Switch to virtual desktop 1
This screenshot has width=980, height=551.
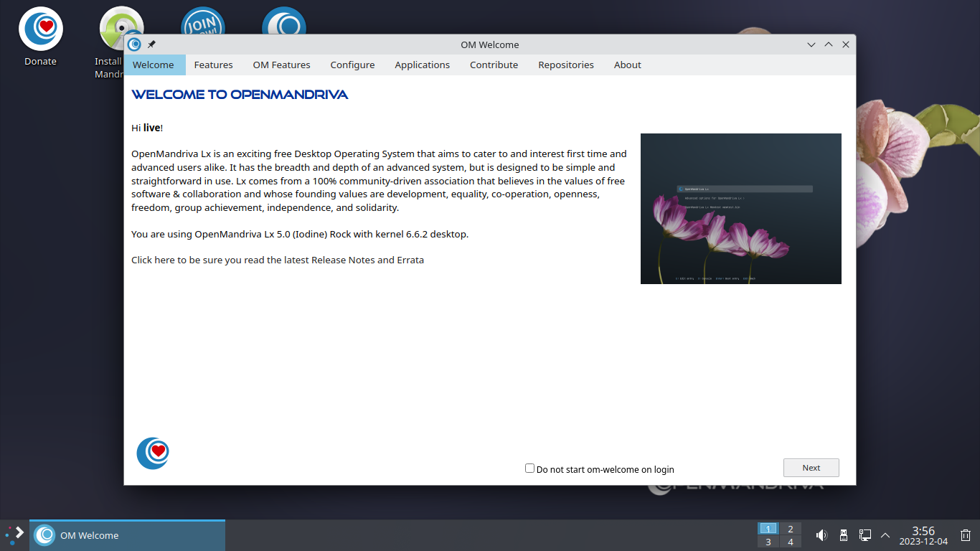pyautogui.click(x=768, y=529)
